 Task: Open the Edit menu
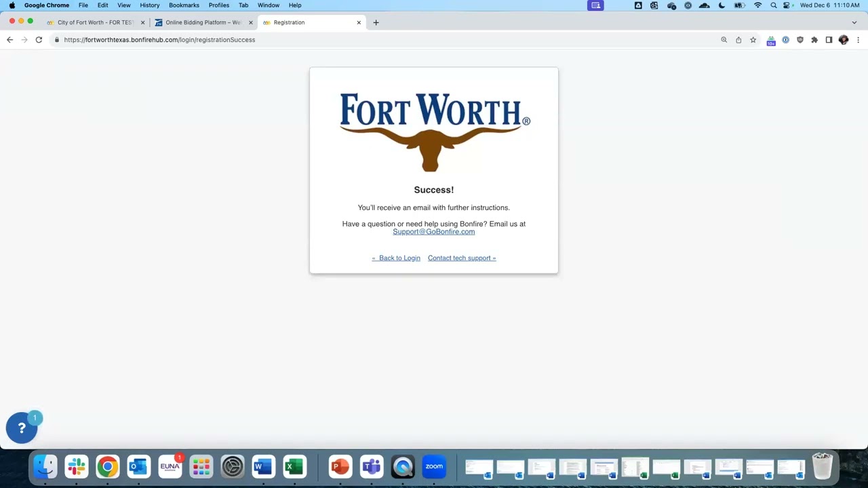coord(103,5)
